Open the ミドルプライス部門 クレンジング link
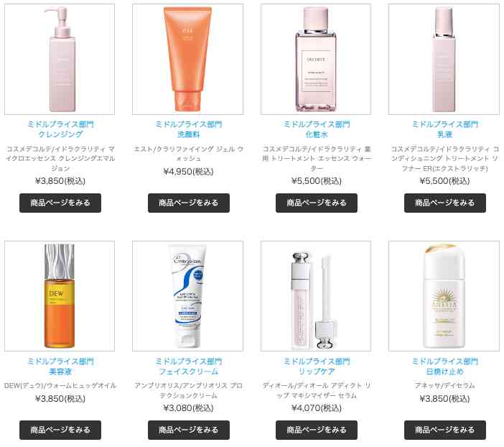 coord(60,129)
